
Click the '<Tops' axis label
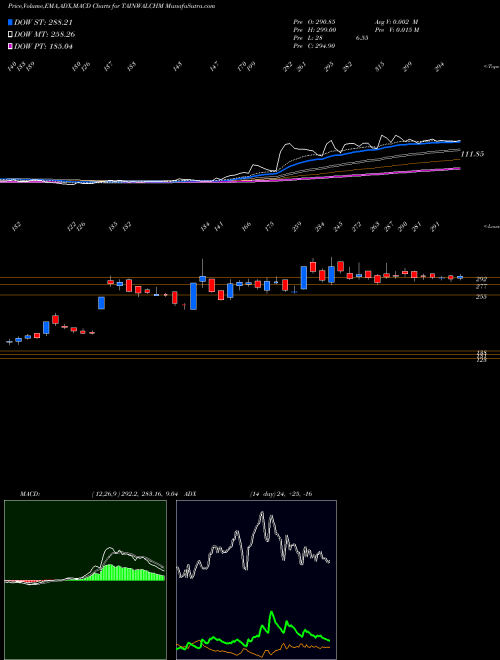pos(491,67)
